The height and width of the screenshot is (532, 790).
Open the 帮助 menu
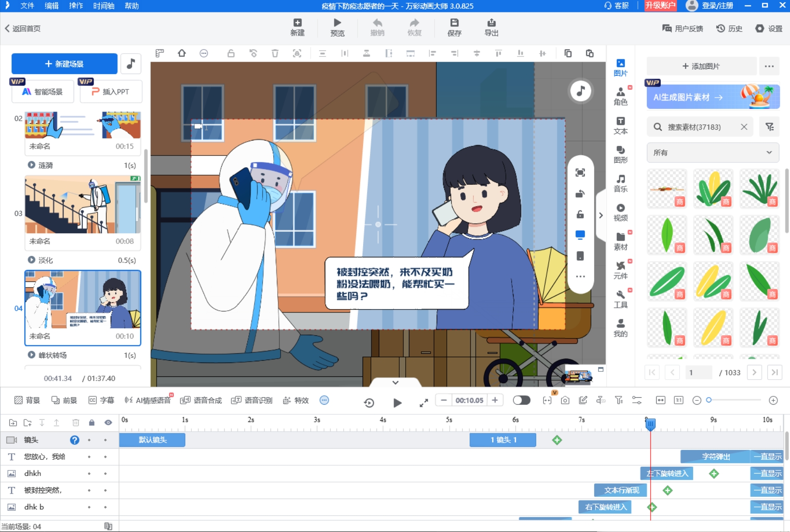point(132,6)
